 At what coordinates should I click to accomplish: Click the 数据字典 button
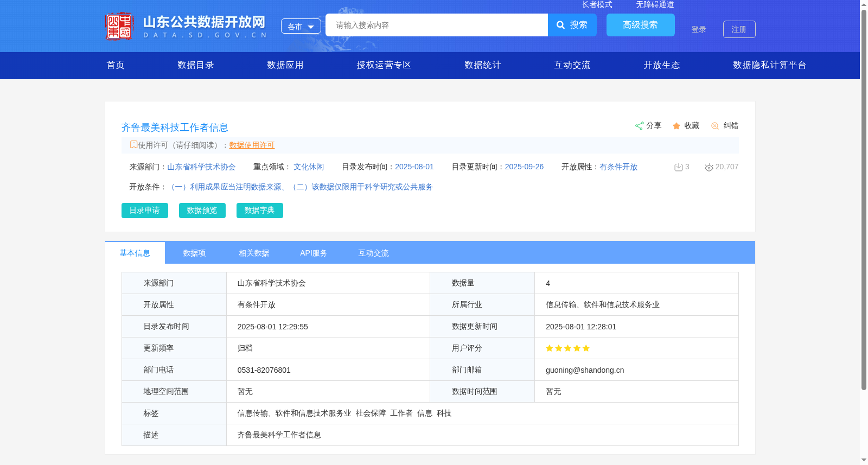click(260, 211)
